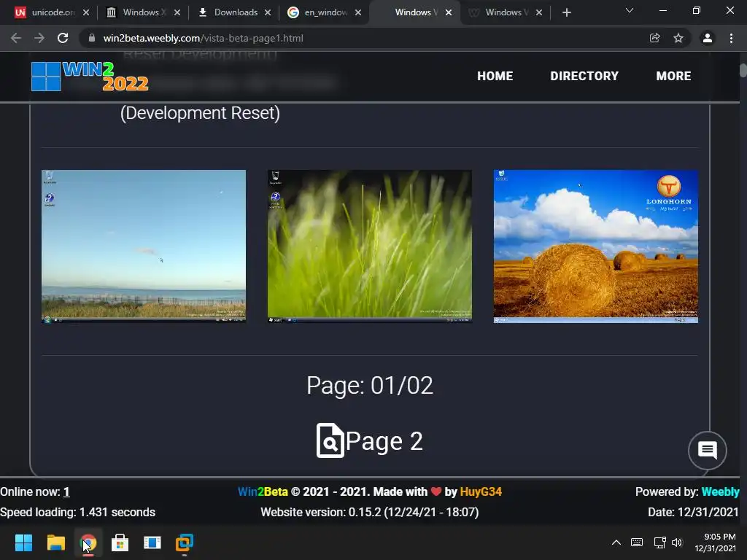Open the chat bubble widget

click(707, 450)
